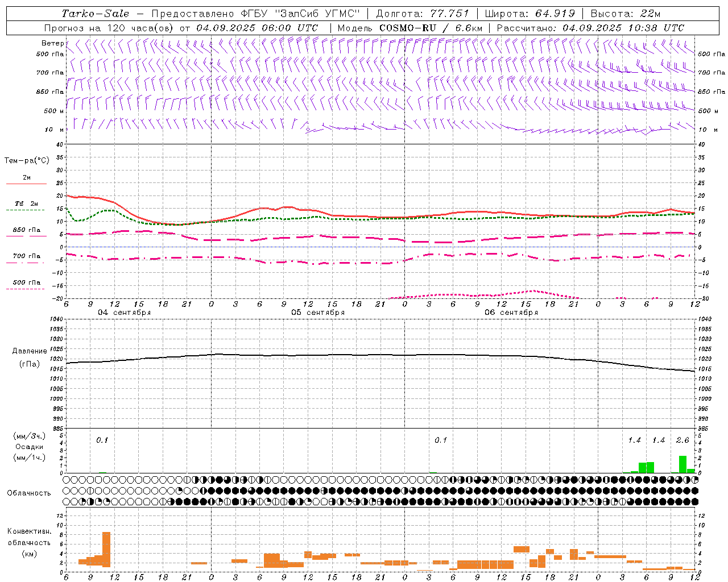728x582 pixels.
Task: Click the 'Тем-ра(°C)' temperature panel label
Action: point(27,161)
